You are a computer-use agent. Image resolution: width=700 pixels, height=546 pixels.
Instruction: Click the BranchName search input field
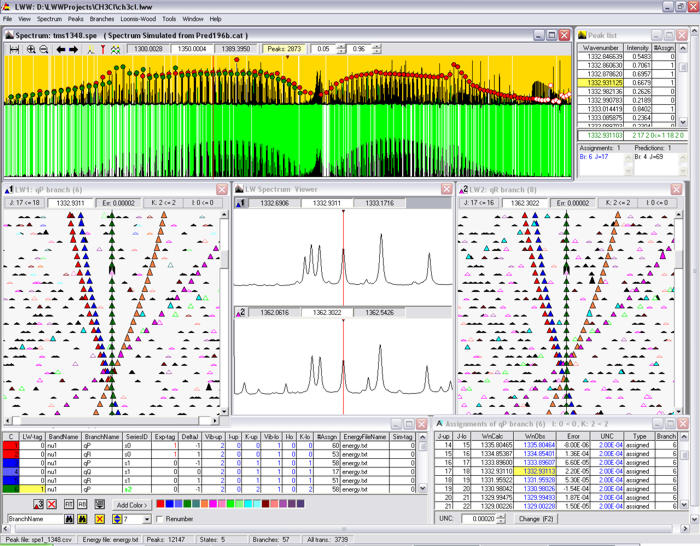(35, 519)
